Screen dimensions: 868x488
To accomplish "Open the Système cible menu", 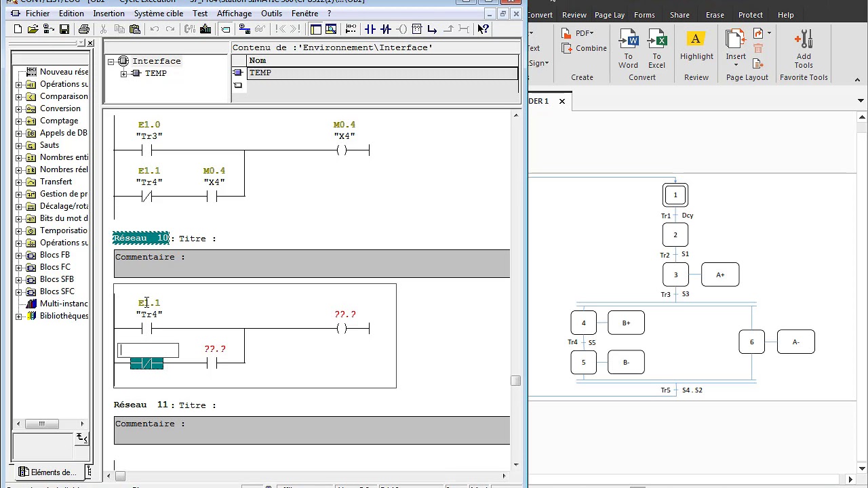I will pyautogui.click(x=159, y=14).
